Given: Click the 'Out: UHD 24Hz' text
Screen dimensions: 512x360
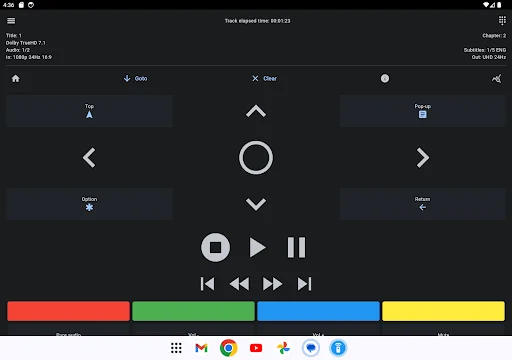Looking at the screenshot, I should 489,57.
